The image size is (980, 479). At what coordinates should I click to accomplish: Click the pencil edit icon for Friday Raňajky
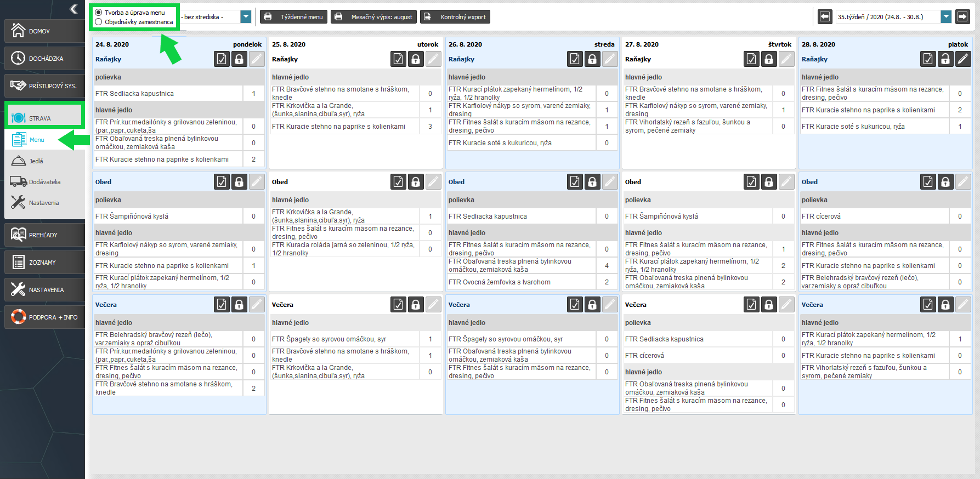coord(963,59)
